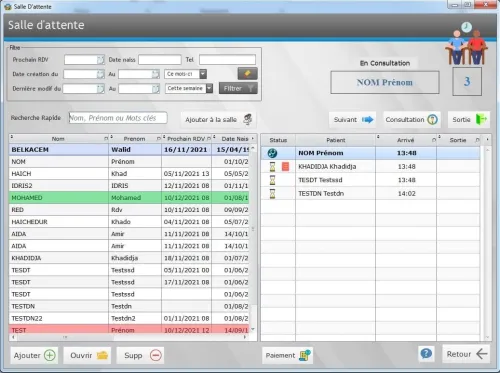Click patient list horizontal scrollbar left arrow
This screenshot has height=373, width=500.
pos(13,337)
